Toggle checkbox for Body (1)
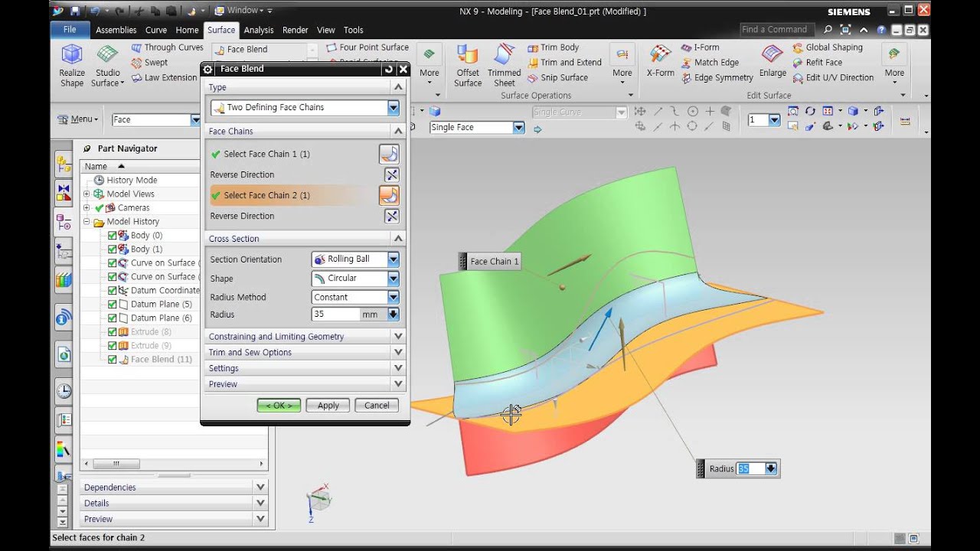The width and height of the screenshot is (980, 551). [113, 249]
